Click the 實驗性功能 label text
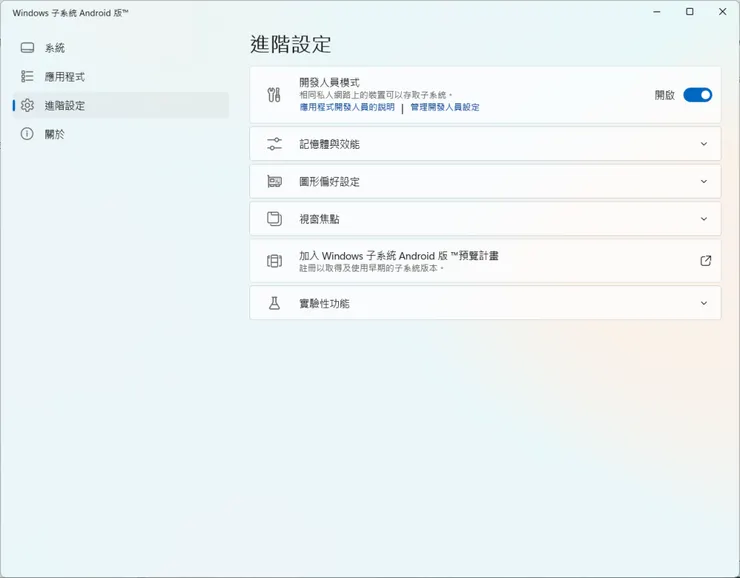The width and height of the screenshot is (740, 578). (x=325, y=303)
